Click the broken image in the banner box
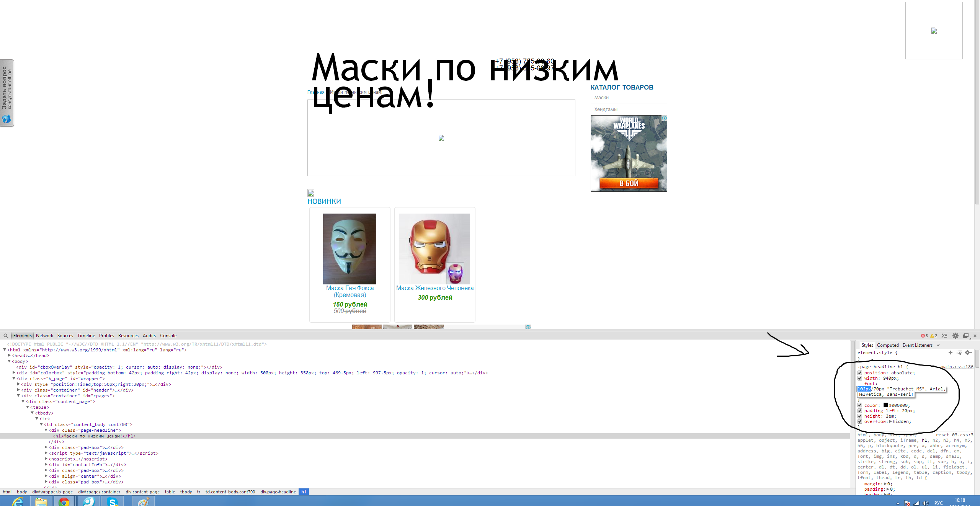The height and width of the screenshot is (506, 980). (x=441, y=138)
